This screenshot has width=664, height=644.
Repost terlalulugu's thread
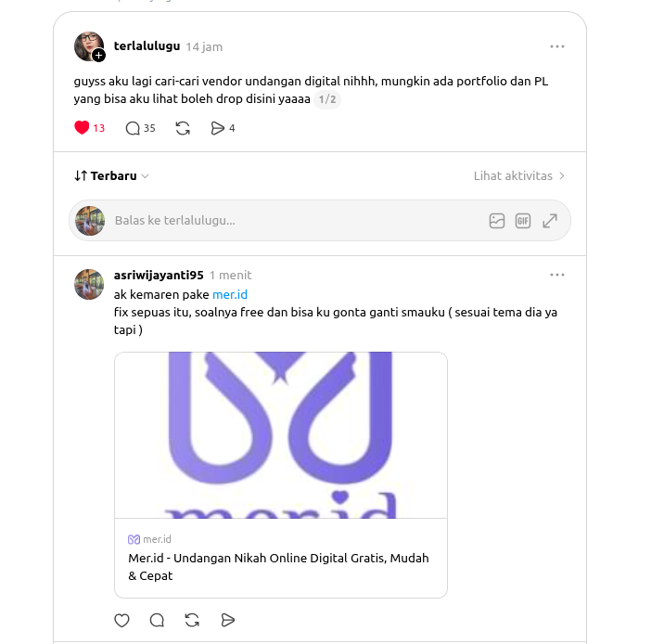pos(183,128)
